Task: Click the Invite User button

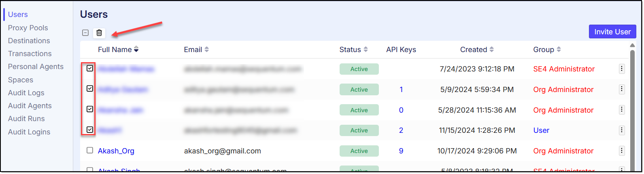Action: point(612,32)
